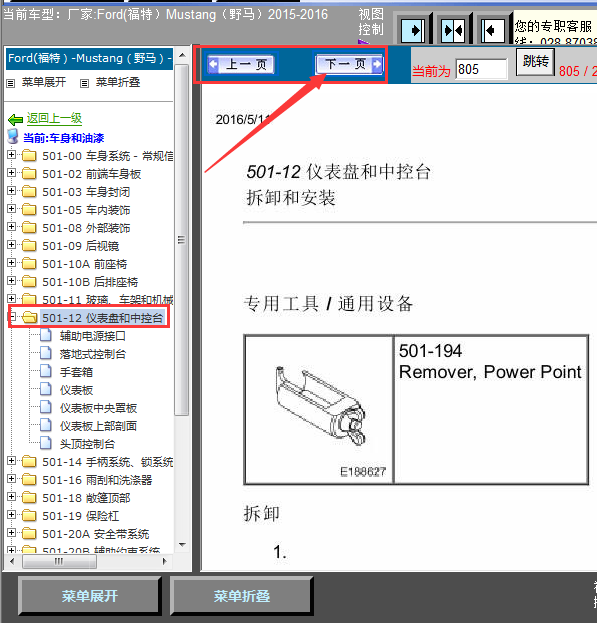Select folder icon of 501-10B 后排座椅

(x=29, y=281)
